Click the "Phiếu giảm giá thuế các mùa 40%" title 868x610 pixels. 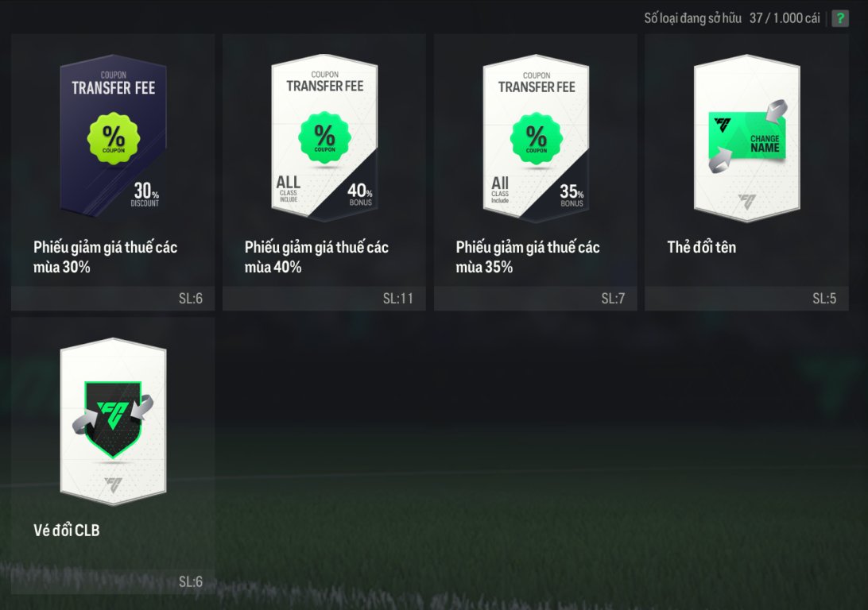(x=316, y=257)
